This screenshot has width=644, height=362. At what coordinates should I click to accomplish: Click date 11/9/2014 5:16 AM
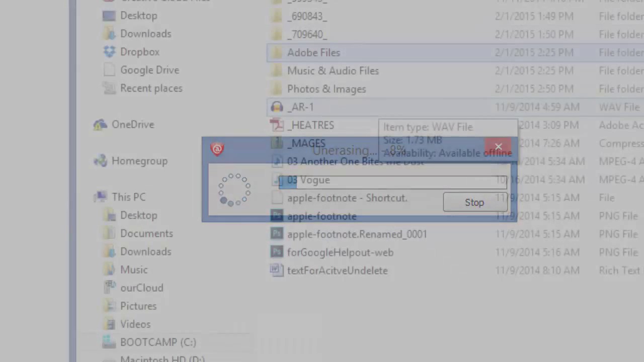click(537, 252)
